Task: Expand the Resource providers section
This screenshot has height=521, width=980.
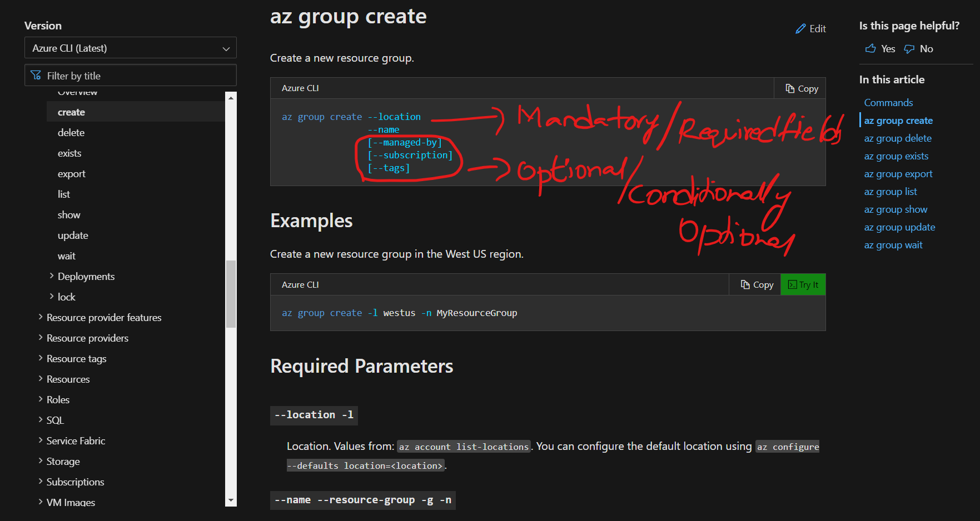Action: tap(41, 337)
